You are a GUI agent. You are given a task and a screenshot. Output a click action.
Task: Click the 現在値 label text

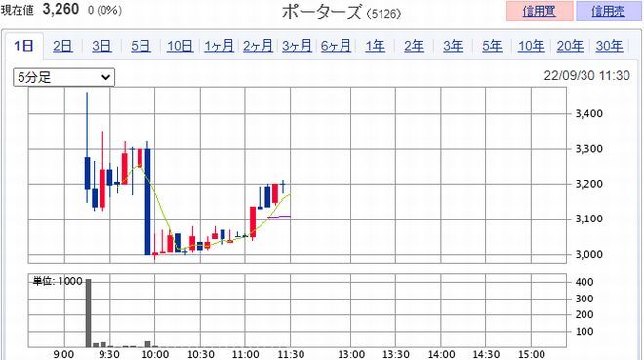pyautogui.click(x=18, y=11)
